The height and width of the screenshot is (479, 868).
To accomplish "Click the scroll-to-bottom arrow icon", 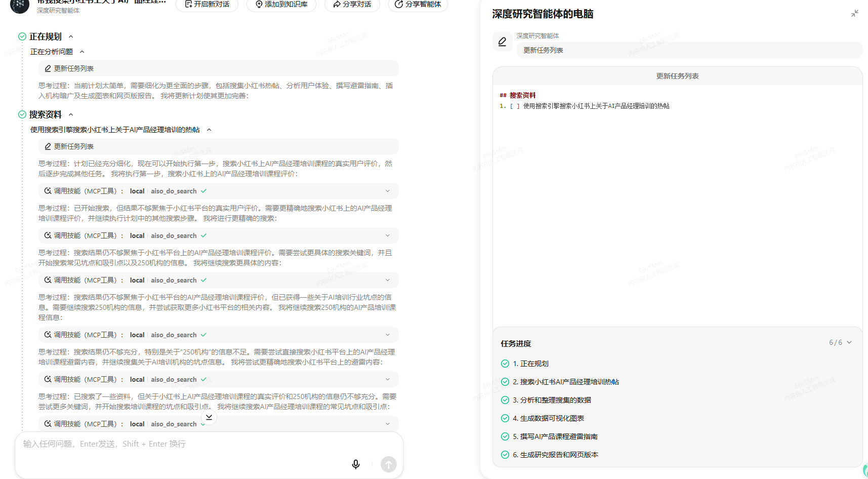I will tap(209, 417).
